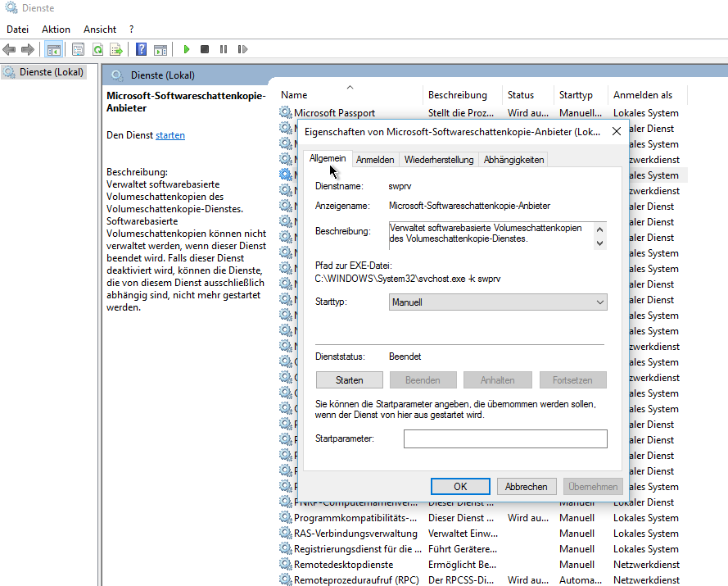Click the gear icon next to tree item Dienste (Lokal)

coord(9,72)
